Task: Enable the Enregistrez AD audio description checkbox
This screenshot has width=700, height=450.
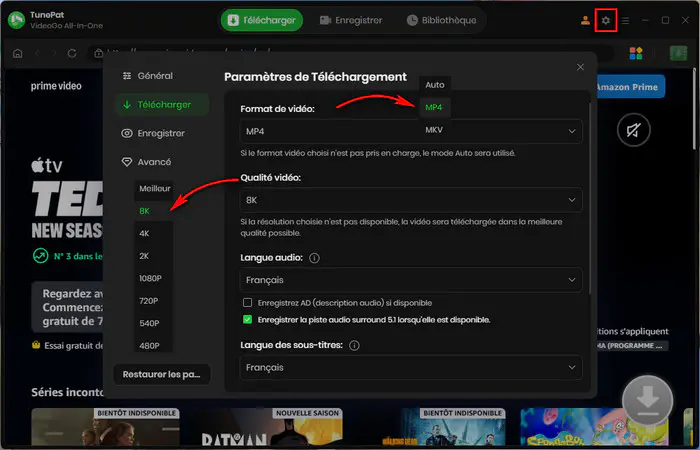Action: point(247,303)
